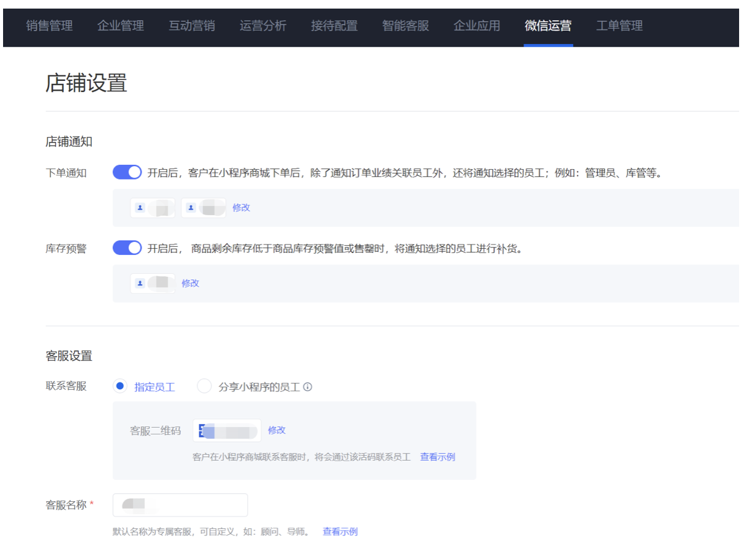The height and width of the screenshot is (560, 744).
Task: Go to the 运营分析 tab
Action: pyautogui.click(x=263, y=26)
